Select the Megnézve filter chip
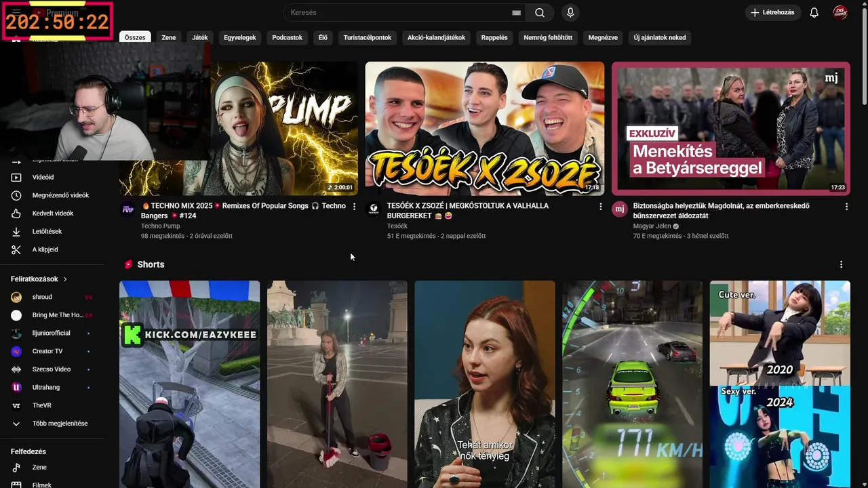 tap(603, 38)
